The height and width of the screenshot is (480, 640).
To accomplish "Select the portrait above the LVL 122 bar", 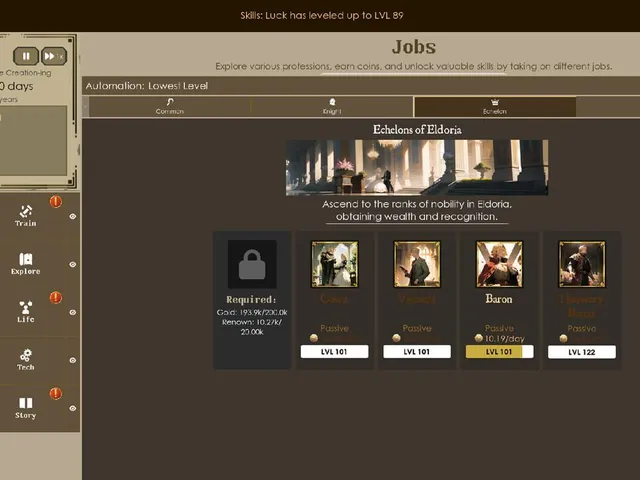I will 582,264.
